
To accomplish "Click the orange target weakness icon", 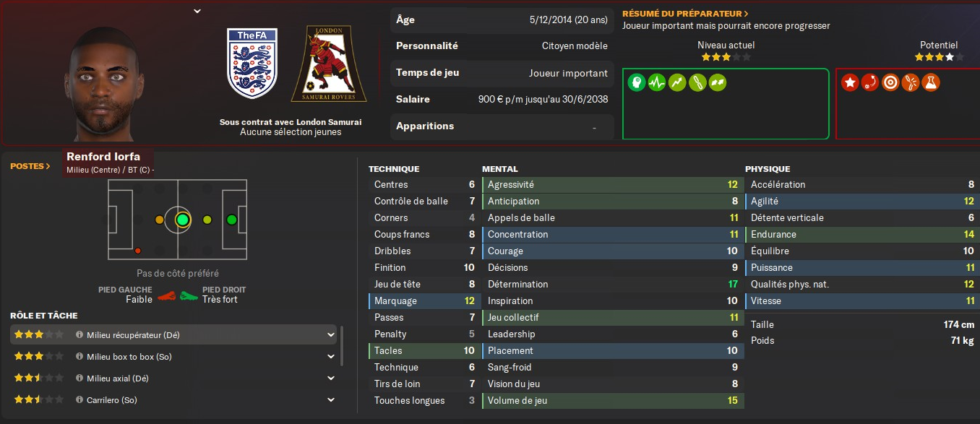I will tap(890, 82).
